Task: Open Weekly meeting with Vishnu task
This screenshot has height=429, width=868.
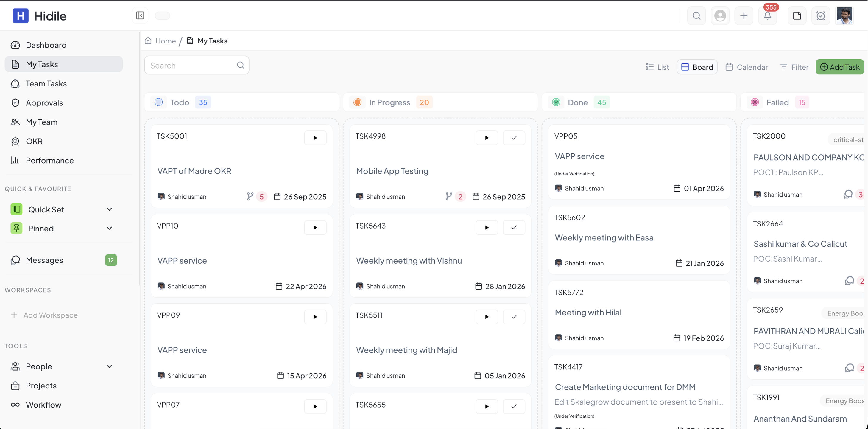Action: click(x=409, y=261)
